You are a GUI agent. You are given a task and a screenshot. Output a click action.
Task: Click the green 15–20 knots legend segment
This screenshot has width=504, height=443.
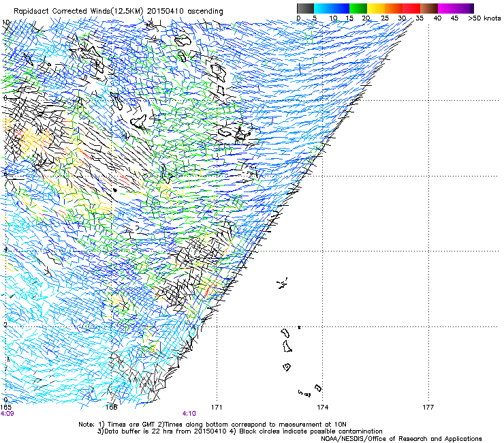tap(358, 8)
